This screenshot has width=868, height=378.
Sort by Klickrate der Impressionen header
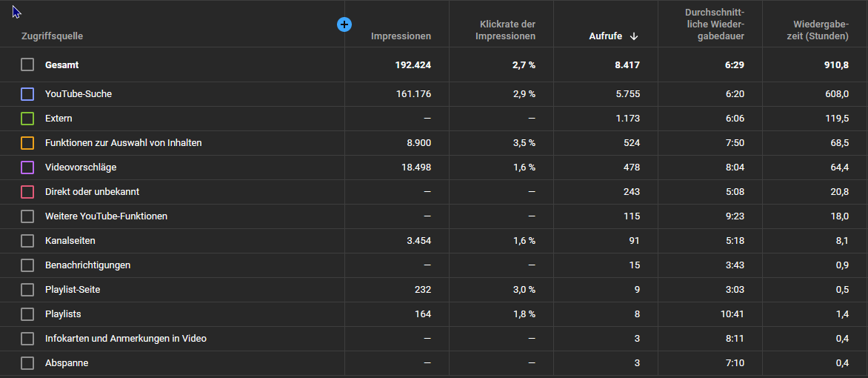tap(505, 30)
